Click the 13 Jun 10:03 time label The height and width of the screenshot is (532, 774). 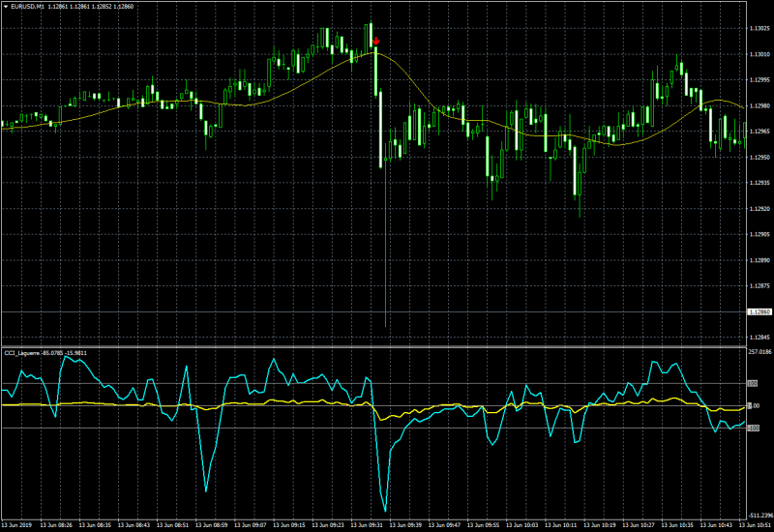(521, 525)
